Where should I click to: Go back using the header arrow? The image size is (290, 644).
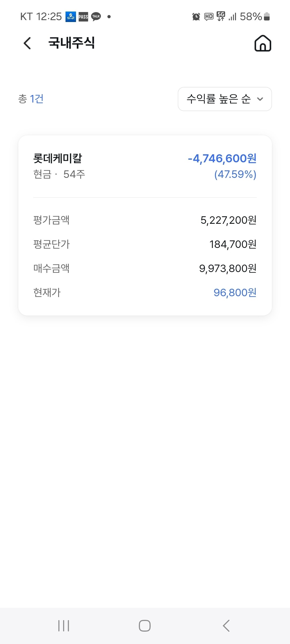tap(27, 43)
